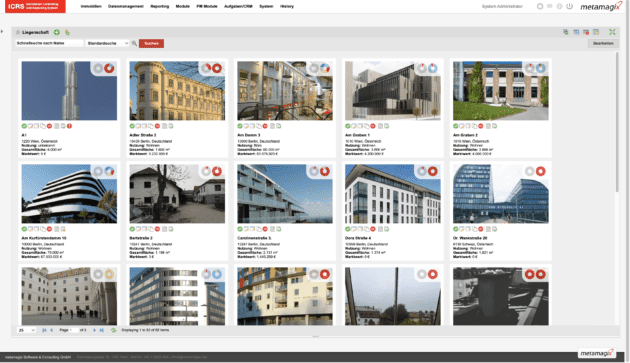Open the Immobilien menu
Viewport: 630px width, 363px height.
tap(91, 6)
